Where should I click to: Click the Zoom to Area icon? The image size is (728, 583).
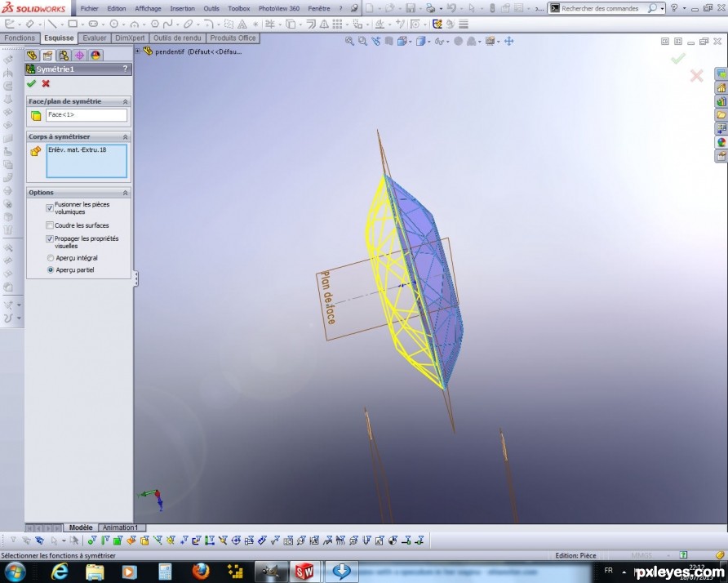click(362, 42)
